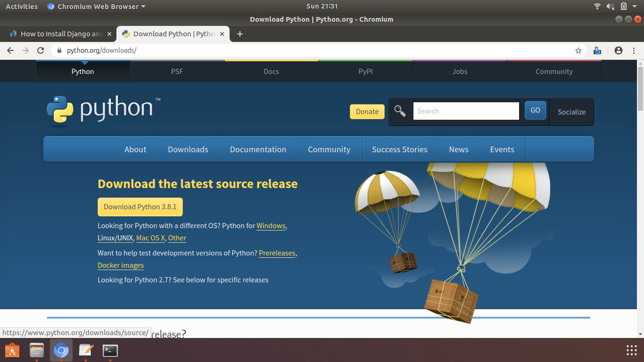Image resolution: width=644 pixels, height=362 pixels.
Task: Open Chromium's three-dot menu
Action: pos(633,50)
